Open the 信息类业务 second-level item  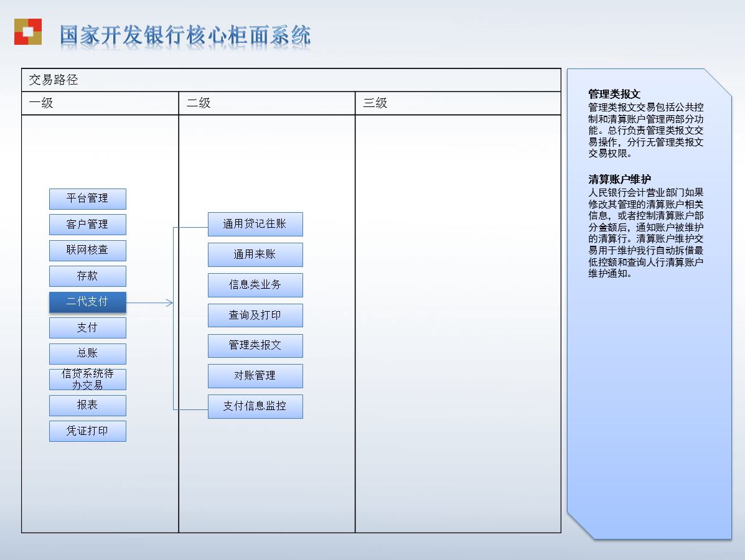tap(255, 285)
